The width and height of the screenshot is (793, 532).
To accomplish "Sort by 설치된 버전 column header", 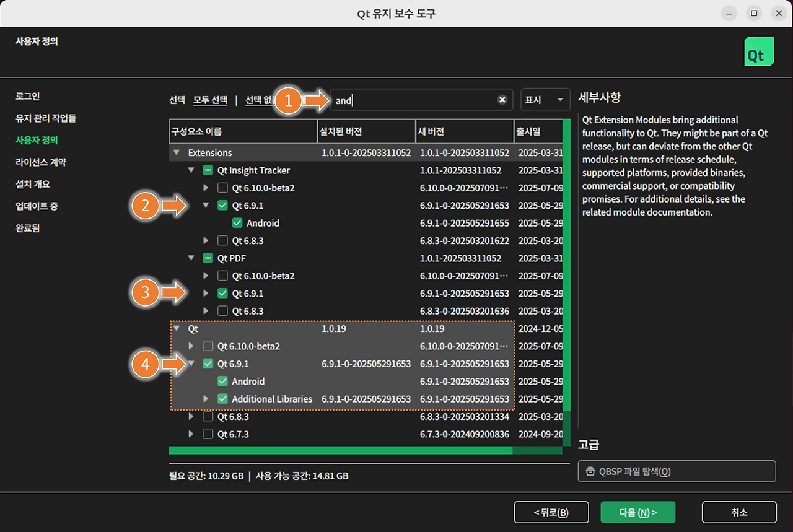I will click(366, 131).
